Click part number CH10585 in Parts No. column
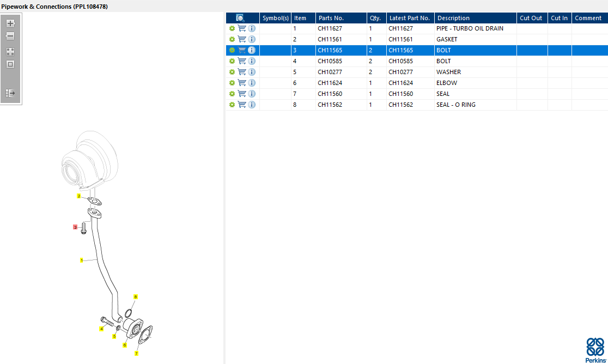This screenshot has width=608, height=364. coord(330,61)
